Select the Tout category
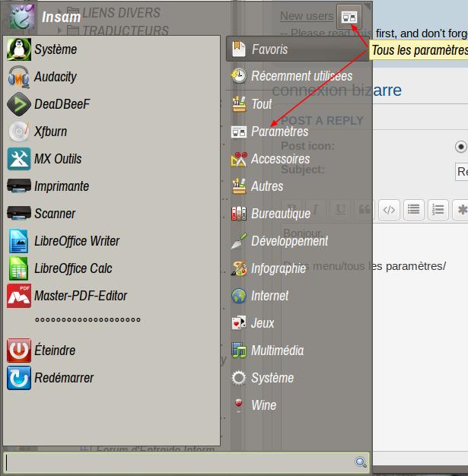The width and height of the screenshot is (468, 476). [298, 104]
